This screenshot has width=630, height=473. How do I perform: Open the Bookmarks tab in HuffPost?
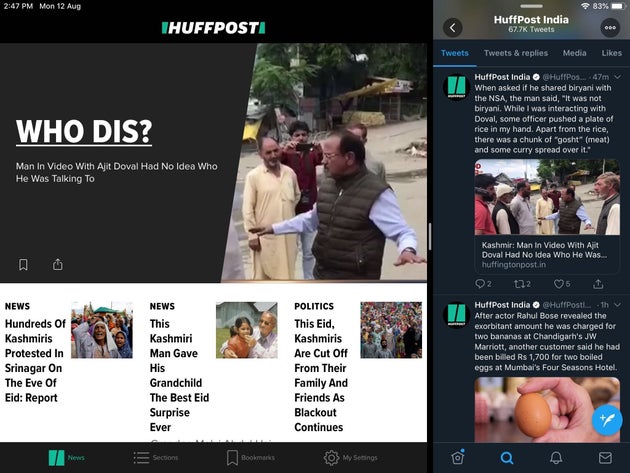[251, 458]
